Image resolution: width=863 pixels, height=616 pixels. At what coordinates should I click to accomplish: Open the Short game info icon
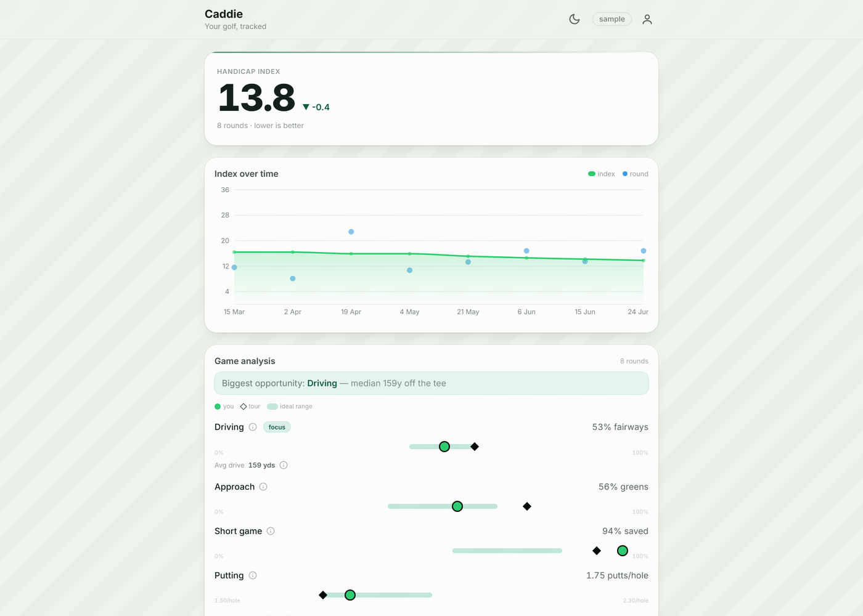pos(271,531)
